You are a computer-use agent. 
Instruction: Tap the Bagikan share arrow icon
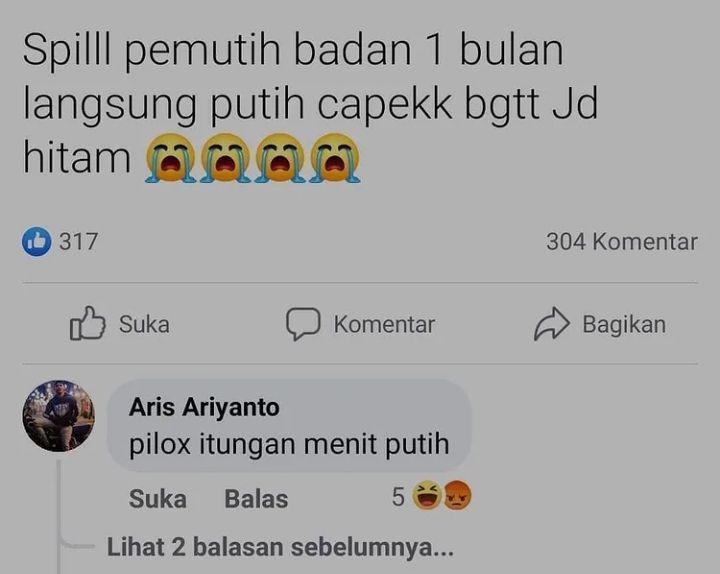coord(551,324)
